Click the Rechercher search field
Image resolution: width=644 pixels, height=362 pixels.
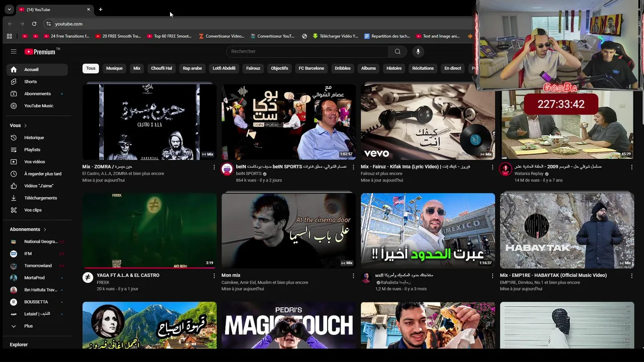coord(307,51)
